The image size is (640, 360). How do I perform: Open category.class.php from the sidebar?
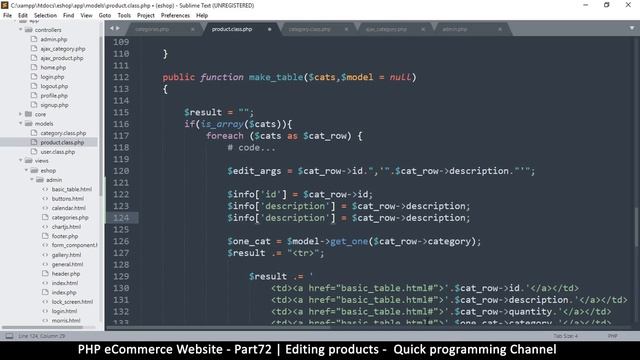click(x=63, y=133)
